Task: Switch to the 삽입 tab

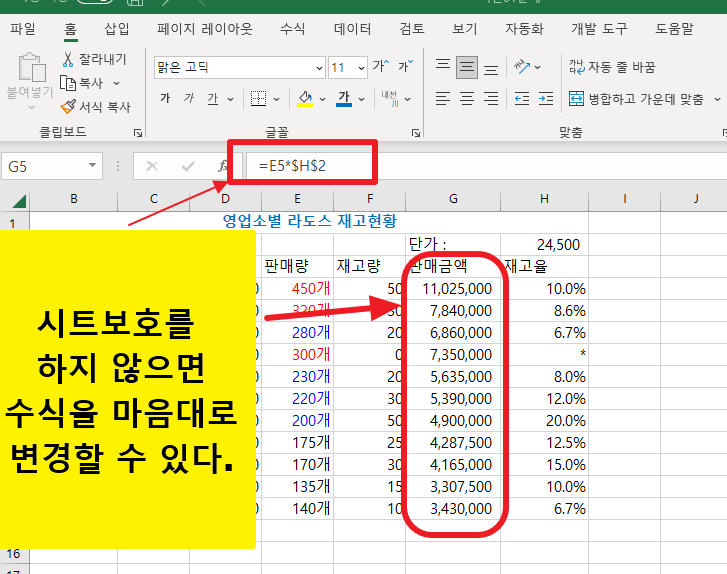Action: [x=116, y=29]
